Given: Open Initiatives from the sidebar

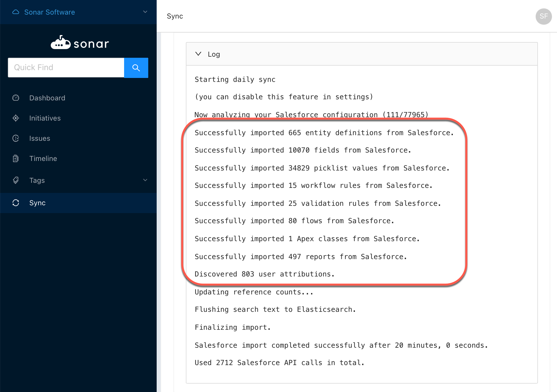Looking at the screenshot, I should click(45, 118).
